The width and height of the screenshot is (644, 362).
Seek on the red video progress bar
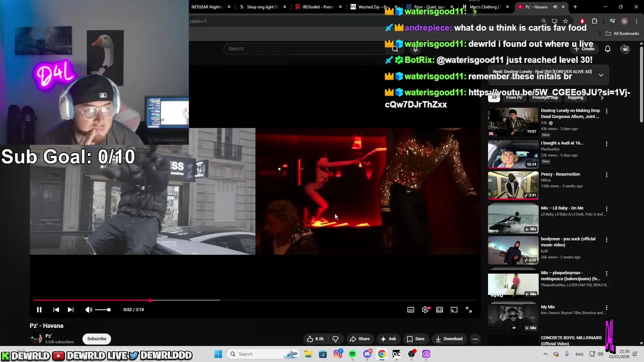pyautogui.click(x=254, y=300)
